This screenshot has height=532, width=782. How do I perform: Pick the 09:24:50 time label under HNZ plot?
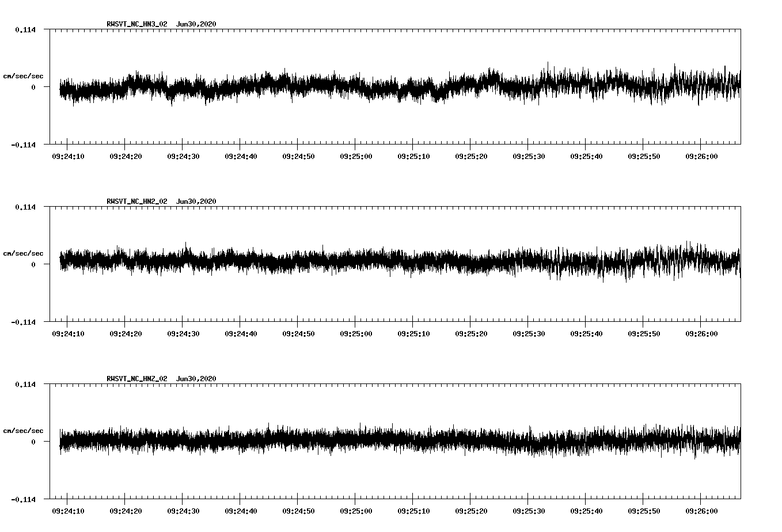tap(298, 511)
